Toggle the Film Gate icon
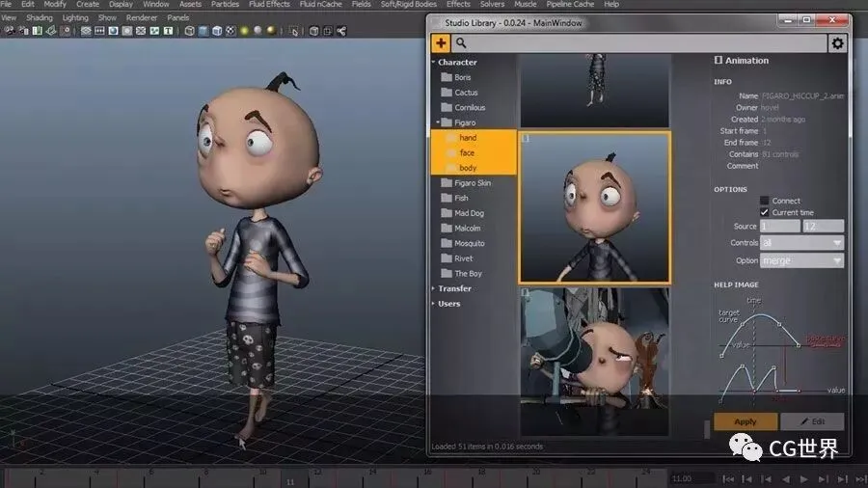The height and width of the screenshot is (488, 868). (x=99, y=31)
